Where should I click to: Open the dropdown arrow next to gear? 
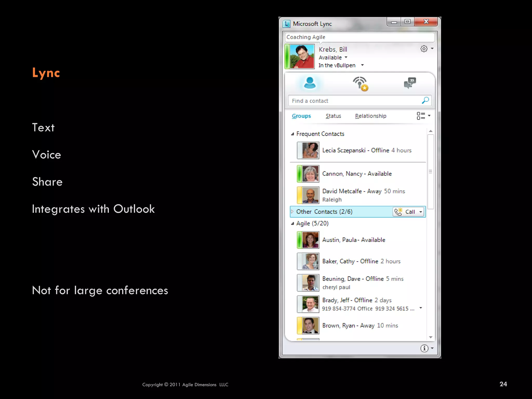(x=432, y=49)
